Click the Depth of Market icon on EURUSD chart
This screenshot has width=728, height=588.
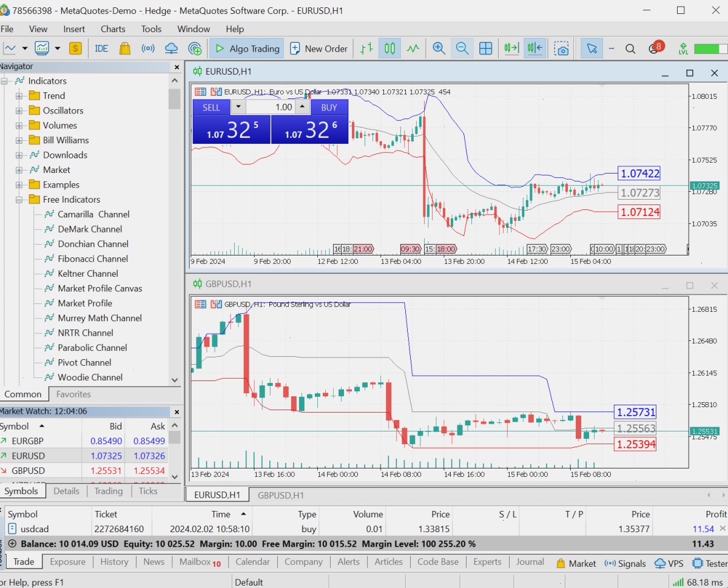pos(200,92)
